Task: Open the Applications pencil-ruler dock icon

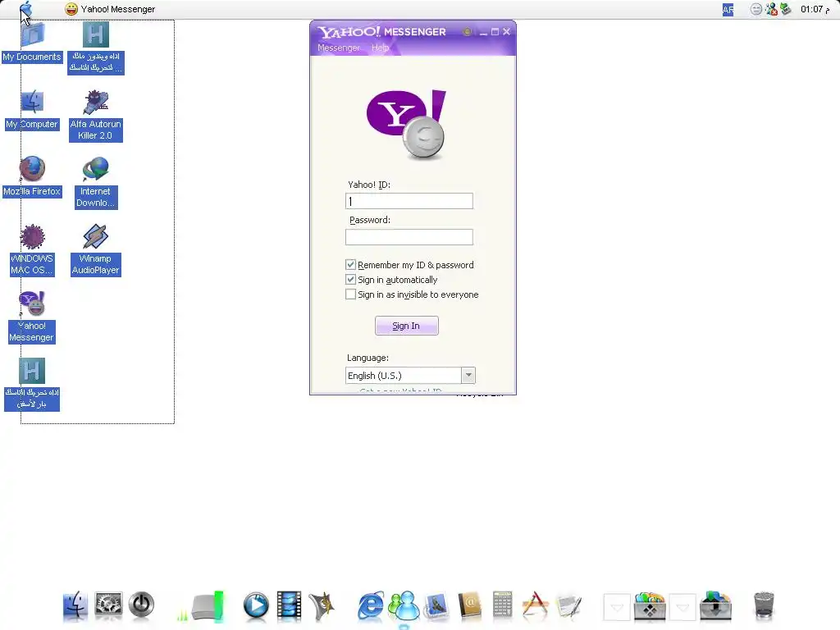Action: click(x=535, y=606)
